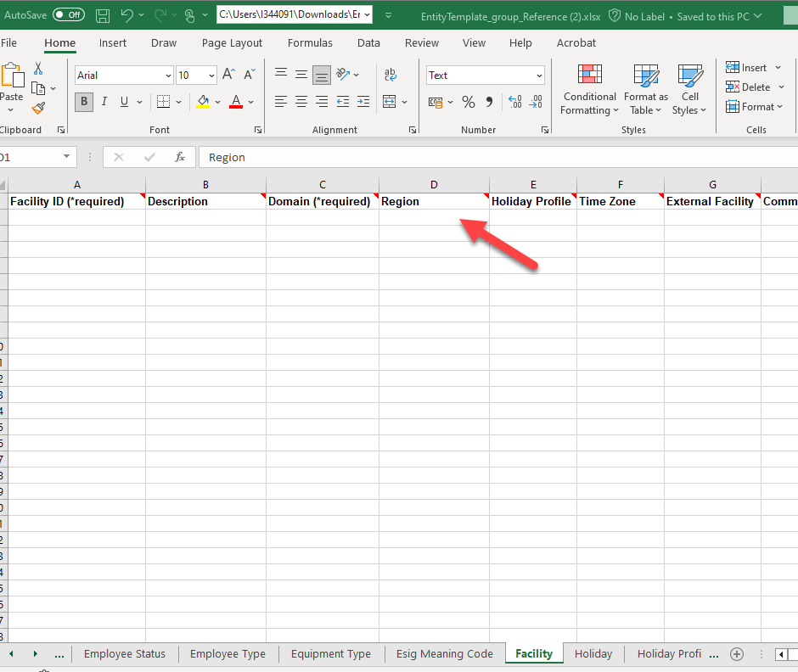Viewport: 798px width, 672px height.
Task: Apply italic formatting
Action: (104, 101)
